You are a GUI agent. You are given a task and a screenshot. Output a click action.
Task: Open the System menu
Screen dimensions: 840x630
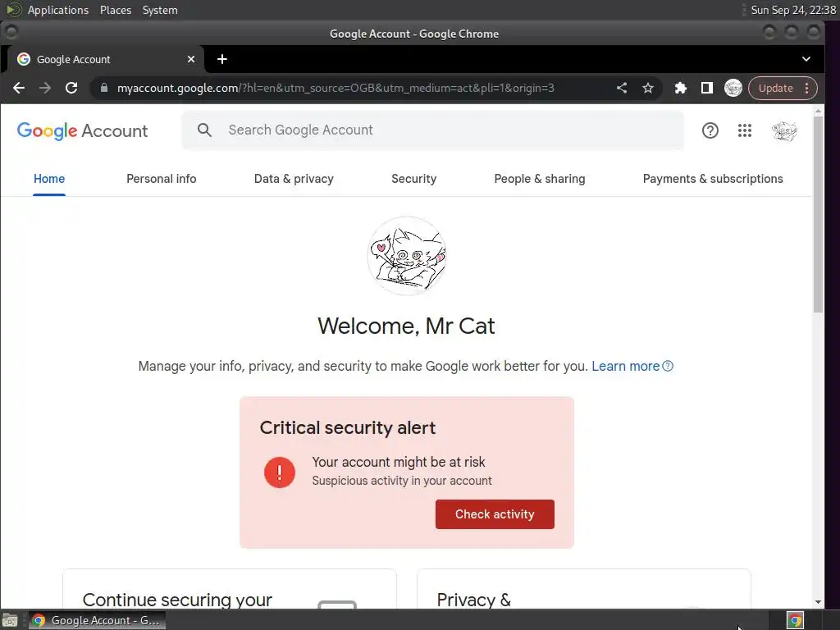pos(160,10)
